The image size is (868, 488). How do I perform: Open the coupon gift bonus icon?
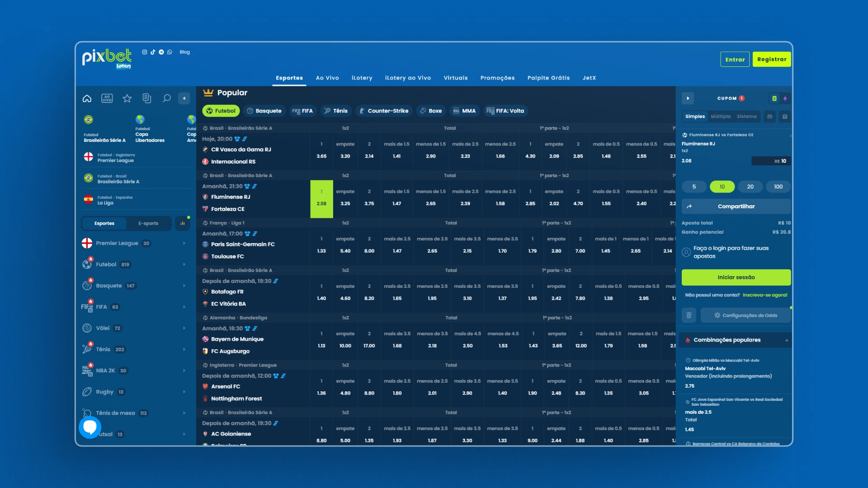click(785, 116)
